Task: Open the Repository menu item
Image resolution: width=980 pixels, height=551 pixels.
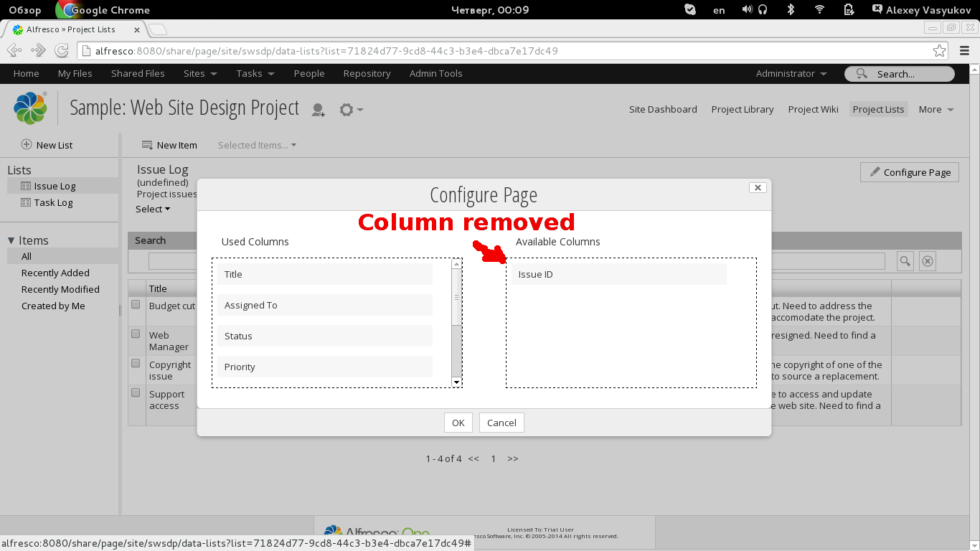Action: coord(367,73)
